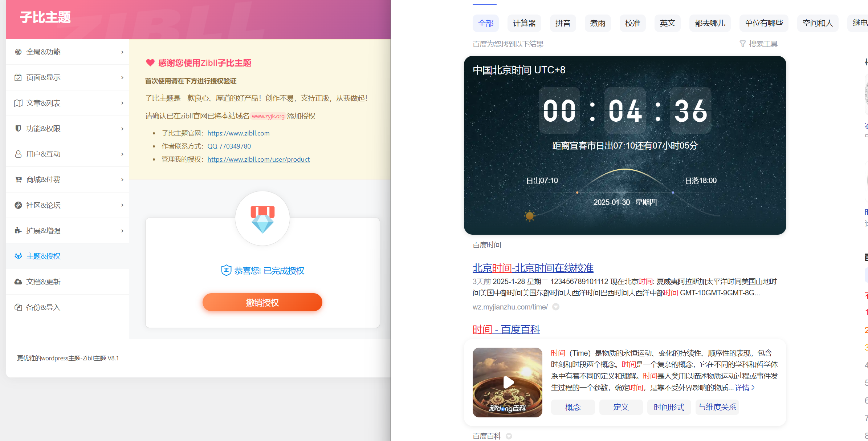Select the 都去哪儿 suggestion tab
The height and width of the screenshot is (441, 868).
pyautogui.click(x=710, y=23)
